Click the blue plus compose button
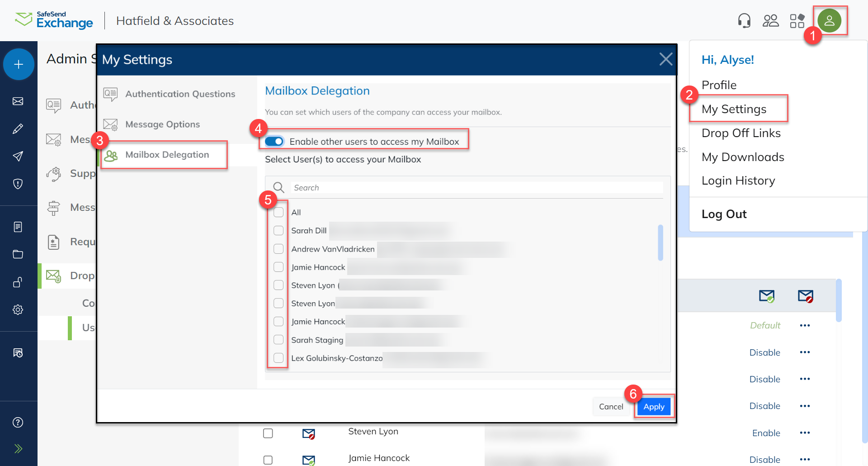 pos(19,64)
